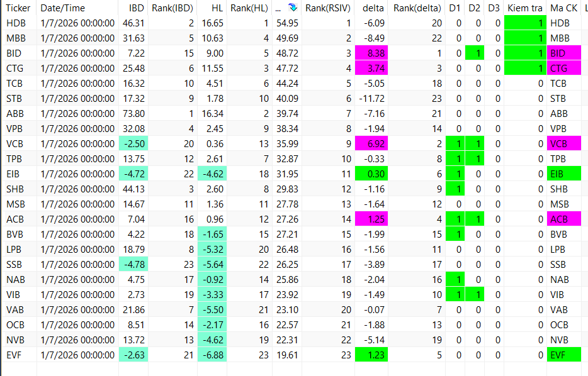Image resolution: width=588 pixels, height=376 pixels.
Task: Click the magenta delta value 3.74
Action: click(371, 69)
